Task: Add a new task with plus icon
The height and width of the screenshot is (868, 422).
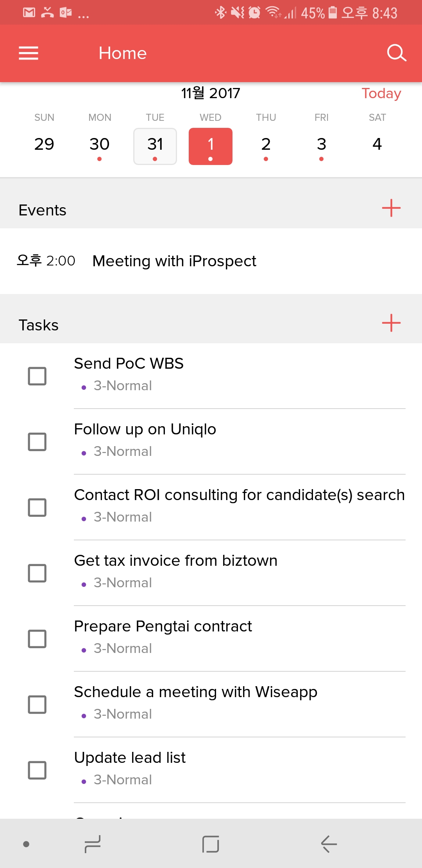Action: [391, 323]
